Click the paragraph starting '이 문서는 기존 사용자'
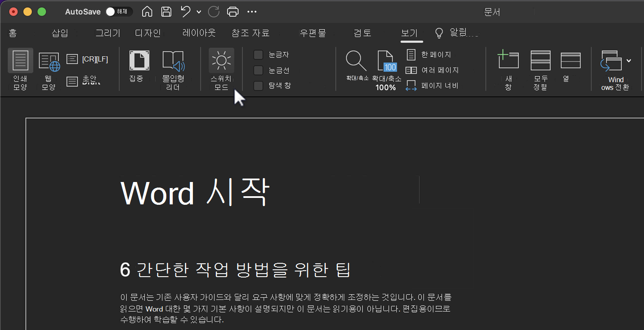 click(286, 308)
